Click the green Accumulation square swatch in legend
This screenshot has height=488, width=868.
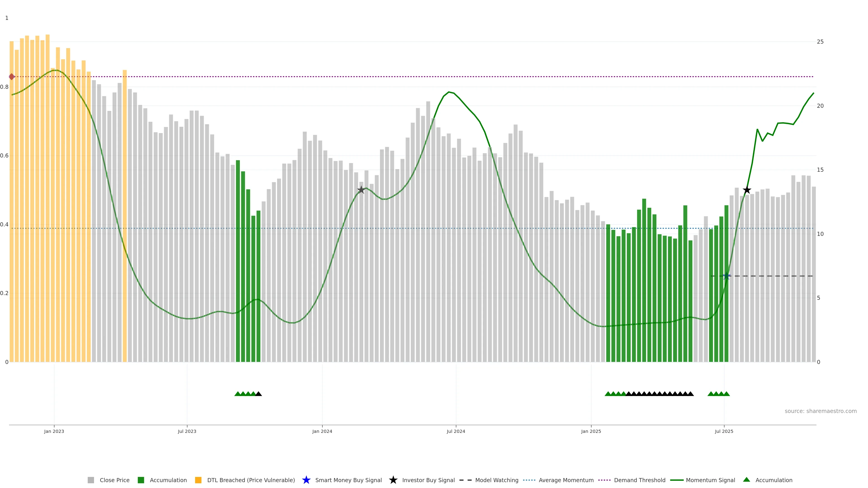click(141, 480)
